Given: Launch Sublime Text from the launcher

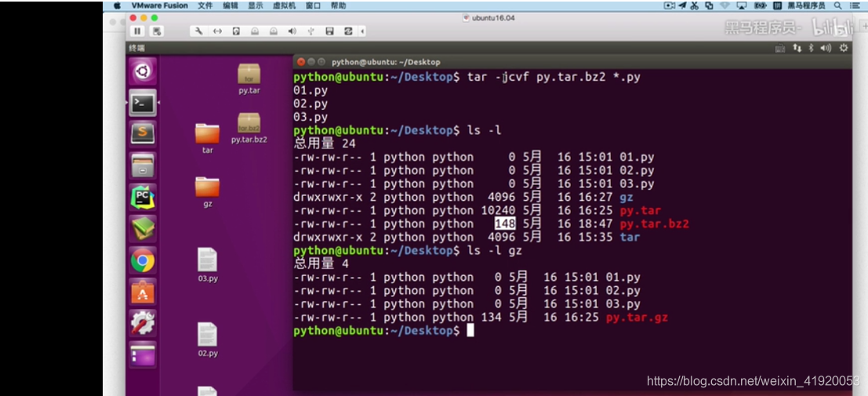Looking at the screenshot, I should click(x=143, y=133).
